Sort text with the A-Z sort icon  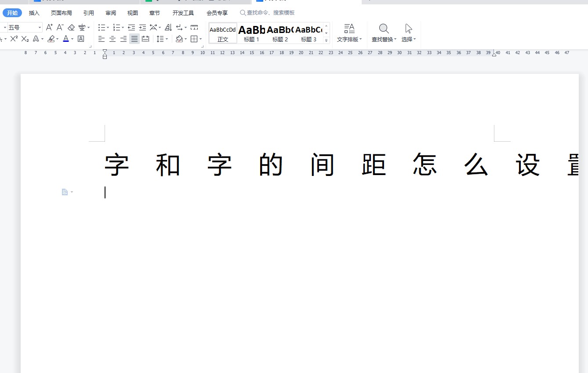click(168, 27)
